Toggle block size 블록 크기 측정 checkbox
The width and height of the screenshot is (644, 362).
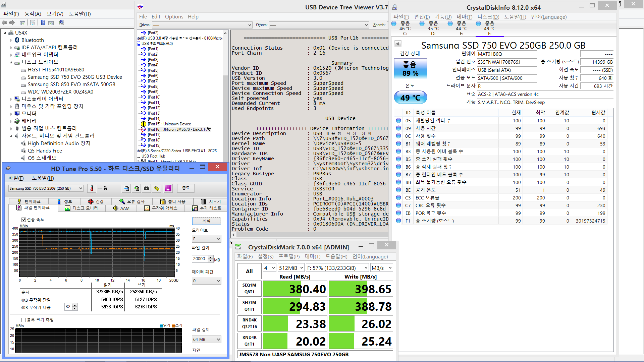pyautogui.click(x=23, y=320)
